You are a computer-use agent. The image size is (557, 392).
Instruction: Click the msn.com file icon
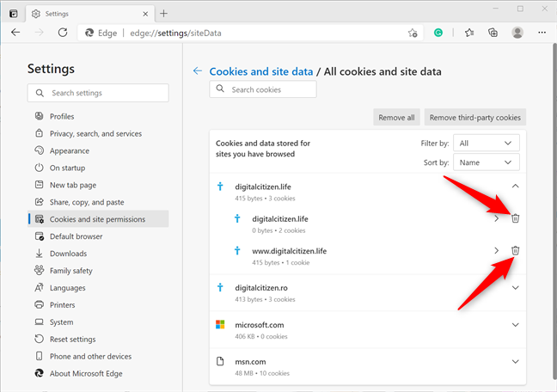[220, 361]
